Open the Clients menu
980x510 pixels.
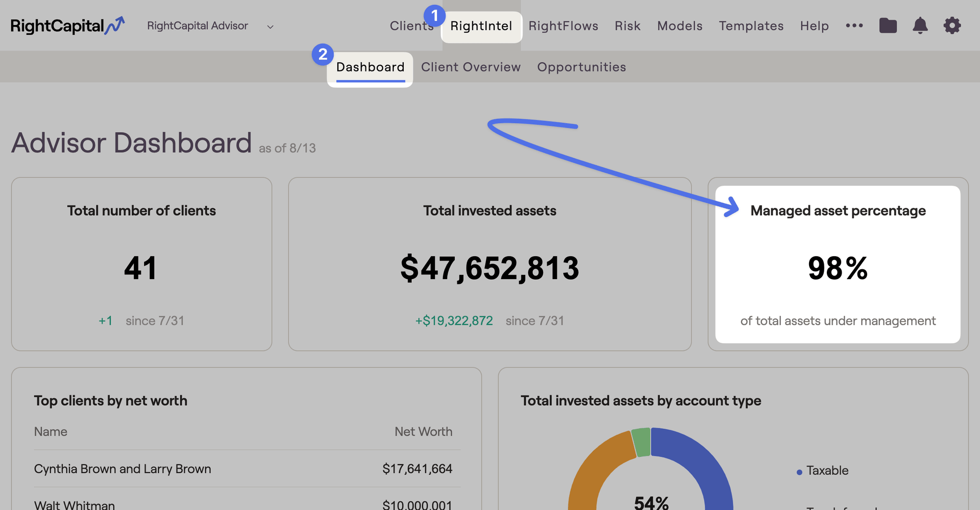click(x=411, y=26)
